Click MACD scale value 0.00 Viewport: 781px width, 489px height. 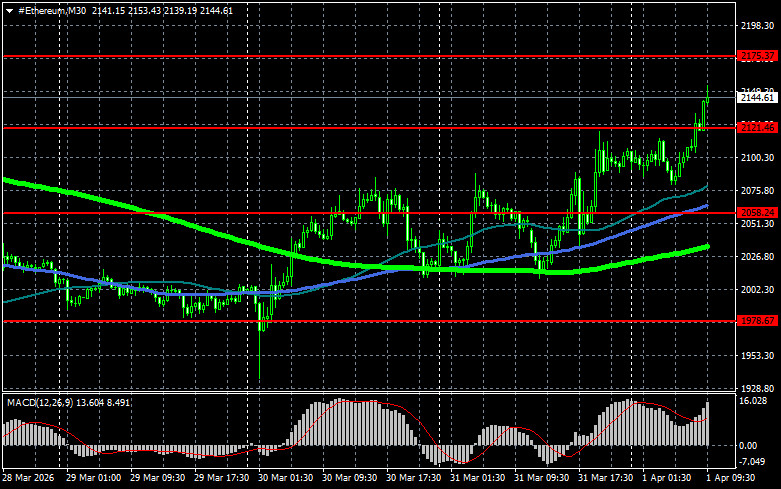click(749, 446)
